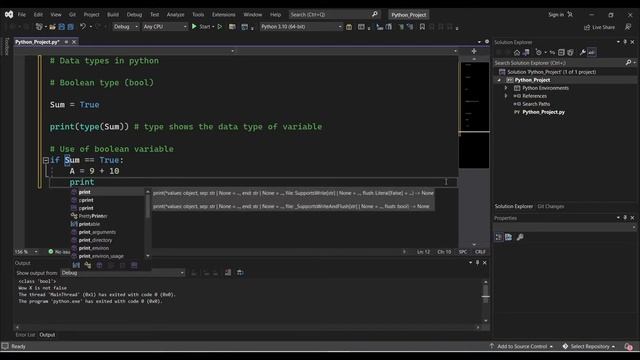Click the Search (Ctrl+Q) box
This screenshot has height=360, width=640.
pyautogui.click(x=334, y=15)
